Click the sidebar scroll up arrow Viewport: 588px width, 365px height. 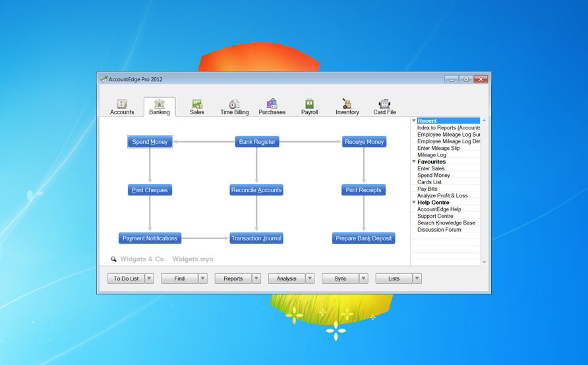(x=484, y=121)
